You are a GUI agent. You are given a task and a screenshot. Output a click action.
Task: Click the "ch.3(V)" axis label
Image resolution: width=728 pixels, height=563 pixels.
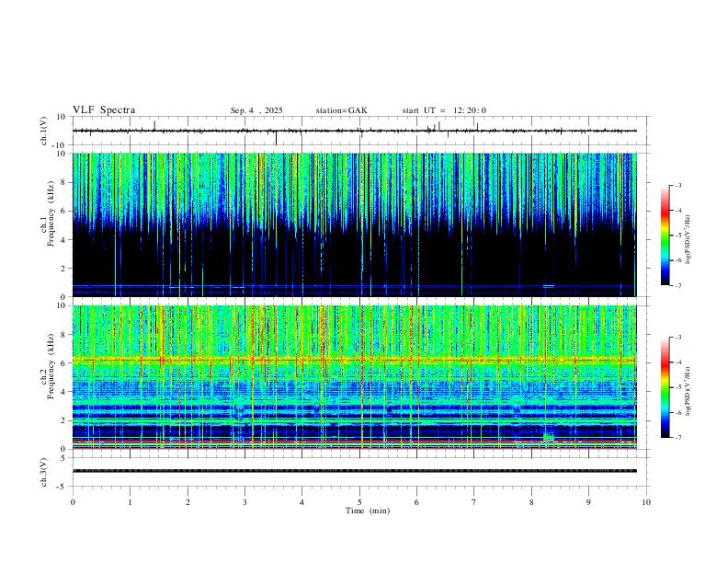point(44,472)
